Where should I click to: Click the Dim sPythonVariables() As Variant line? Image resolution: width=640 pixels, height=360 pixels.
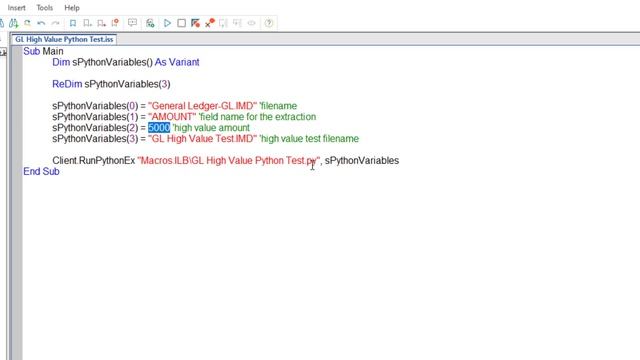(126, 62)
